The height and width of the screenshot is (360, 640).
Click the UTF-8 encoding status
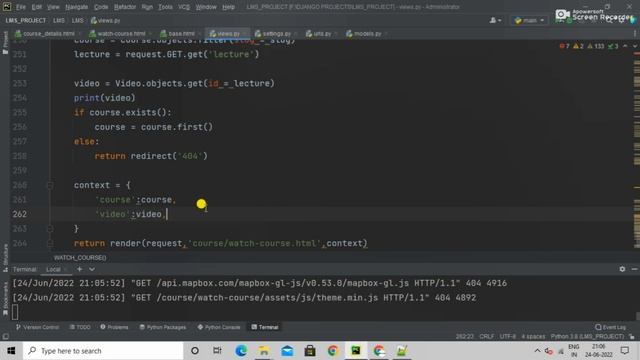click(x=508, y=337)
